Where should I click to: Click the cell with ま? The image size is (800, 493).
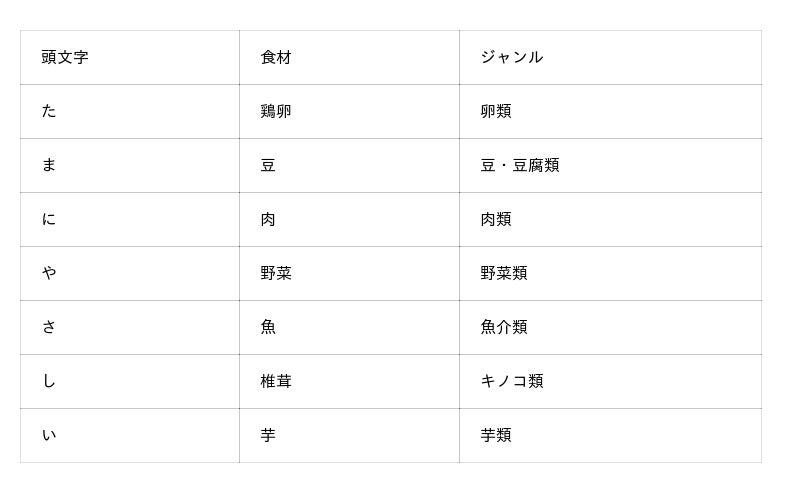pos(130,165)
